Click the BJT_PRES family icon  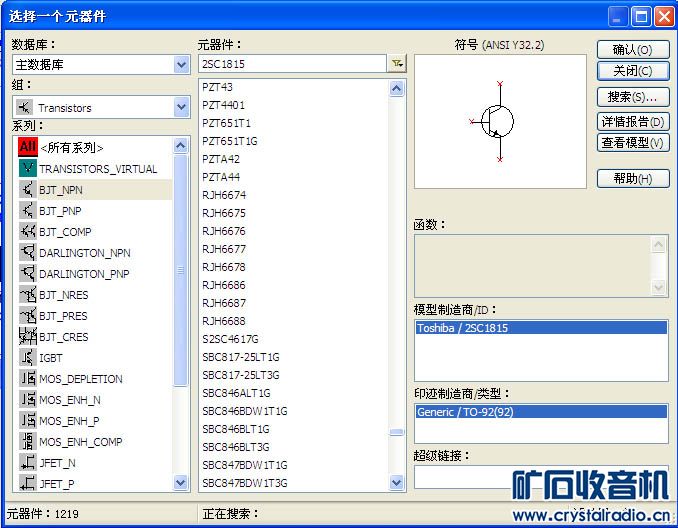click(x=28, y=315)
